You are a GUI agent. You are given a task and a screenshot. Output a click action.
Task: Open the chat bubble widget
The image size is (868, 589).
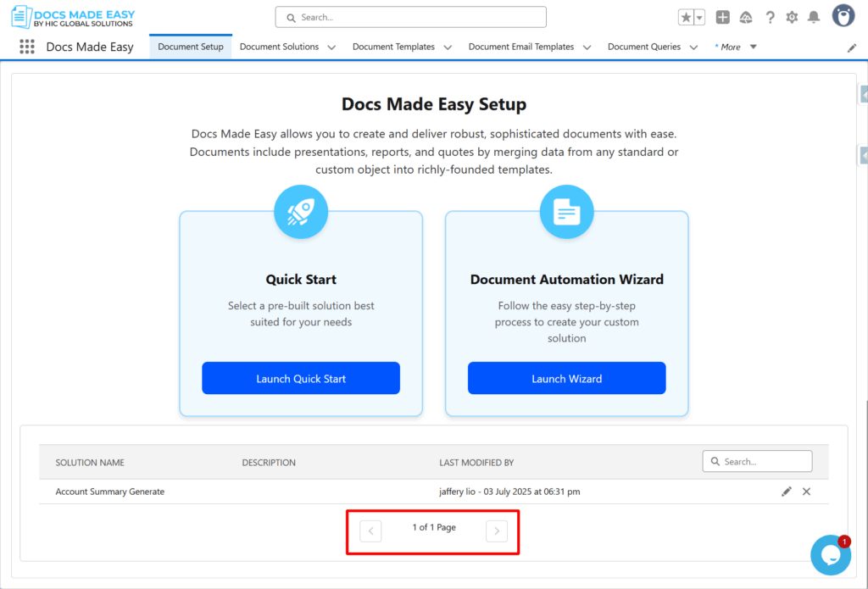click(831, 555)
